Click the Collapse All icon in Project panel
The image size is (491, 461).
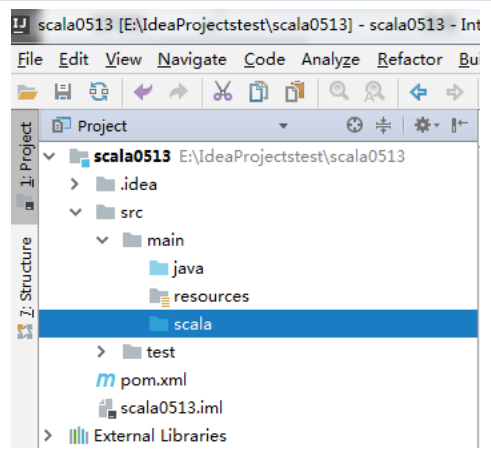click(x=383, y=126)
